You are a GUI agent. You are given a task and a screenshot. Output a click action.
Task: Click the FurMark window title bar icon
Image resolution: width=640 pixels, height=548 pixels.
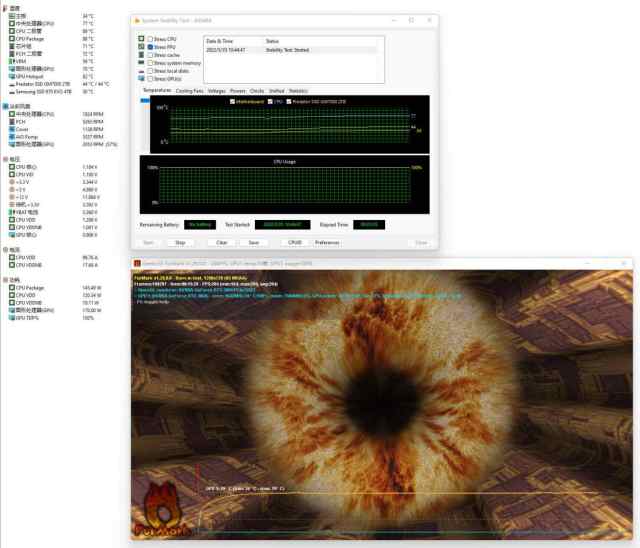point(137,263)
